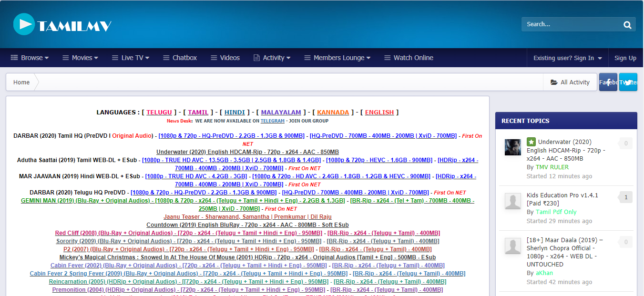Click 'Started 12 minutes ago' text

(x=560, y=176)
